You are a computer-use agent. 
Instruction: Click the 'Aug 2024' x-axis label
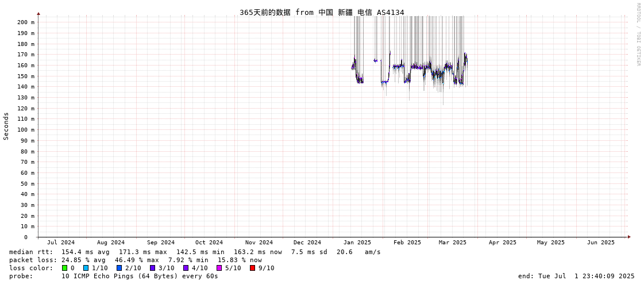tap(111, 243)
